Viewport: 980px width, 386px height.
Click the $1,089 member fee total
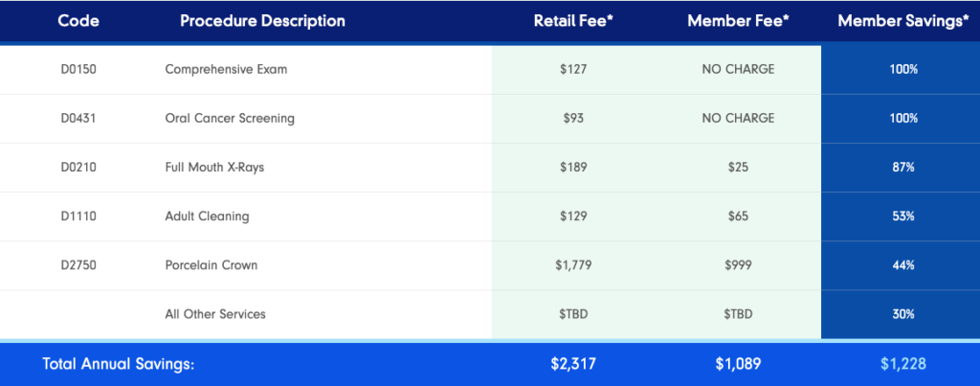pos(738,364)
